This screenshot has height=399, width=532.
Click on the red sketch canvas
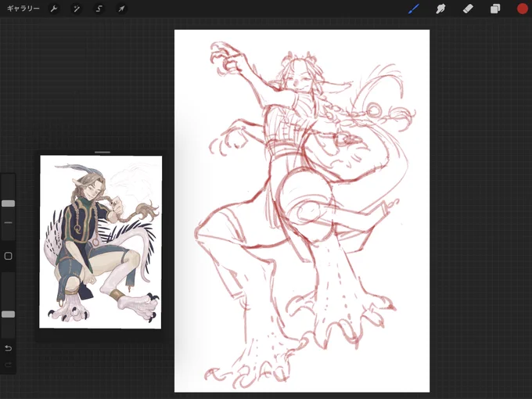[302, 211]
